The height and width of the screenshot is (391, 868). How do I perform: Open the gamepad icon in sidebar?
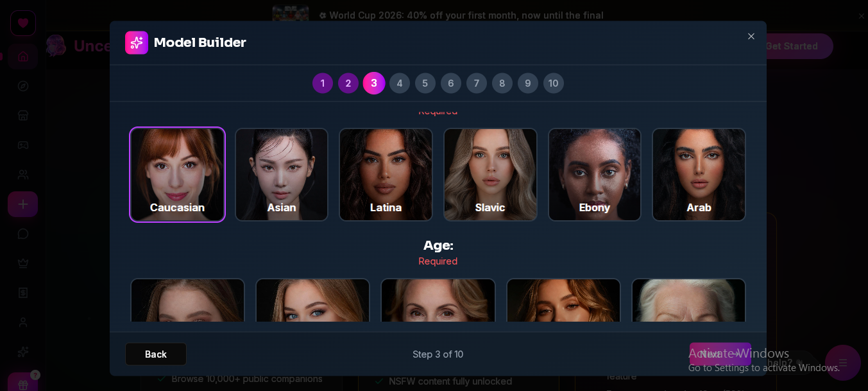(23, 145)
